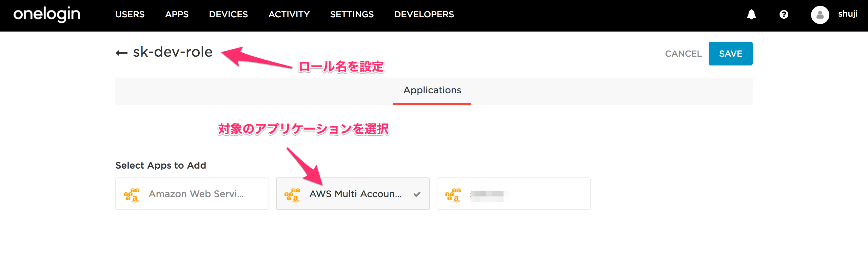
Task: Edit the sk-dev-role name field
Action: tap(173, 52)
